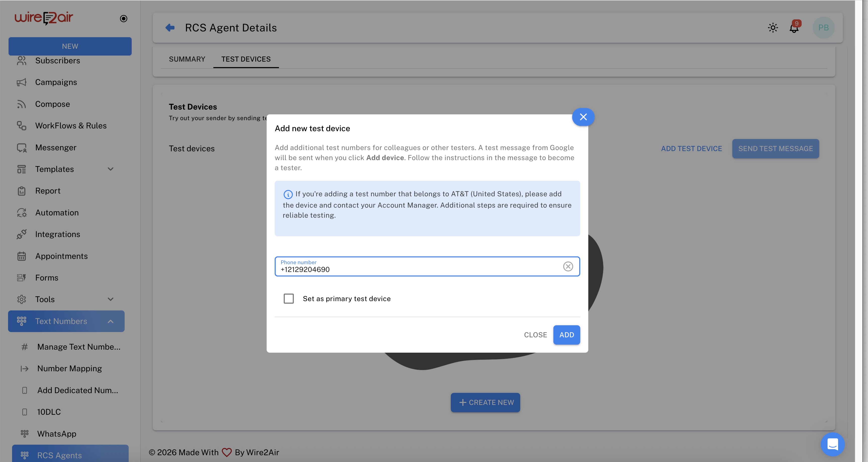Switch to the SUMMARY tab
This screenshot has width=868, height=462.
(187, 59)
